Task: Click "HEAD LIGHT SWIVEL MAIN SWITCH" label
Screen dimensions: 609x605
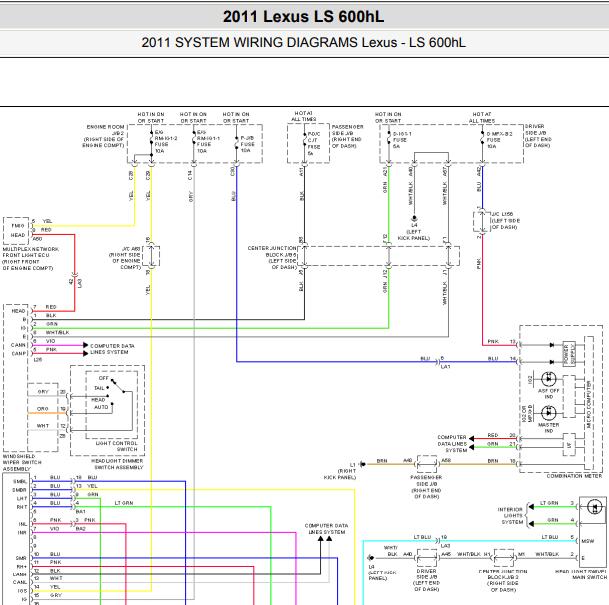Action: [x=581, y=575]
